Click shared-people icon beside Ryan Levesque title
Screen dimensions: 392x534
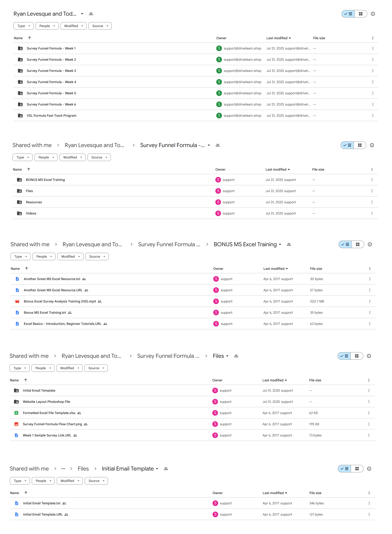point(91,14)
